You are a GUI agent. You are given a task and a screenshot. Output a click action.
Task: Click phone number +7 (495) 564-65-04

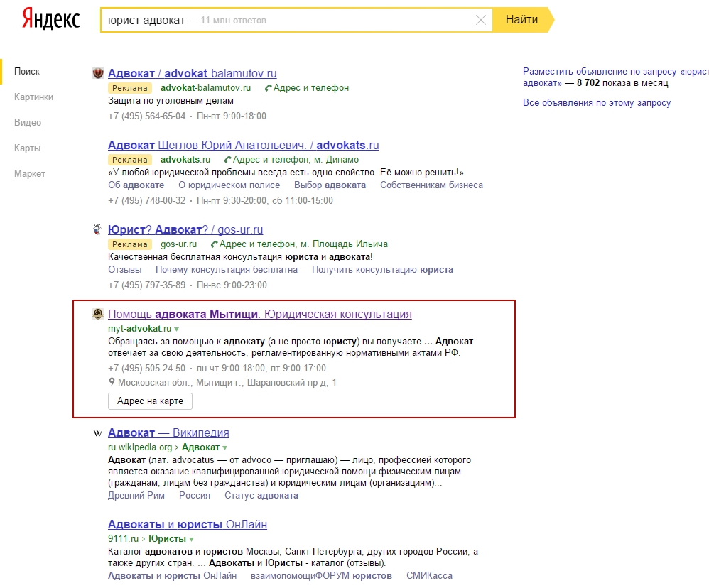point(147,116)
